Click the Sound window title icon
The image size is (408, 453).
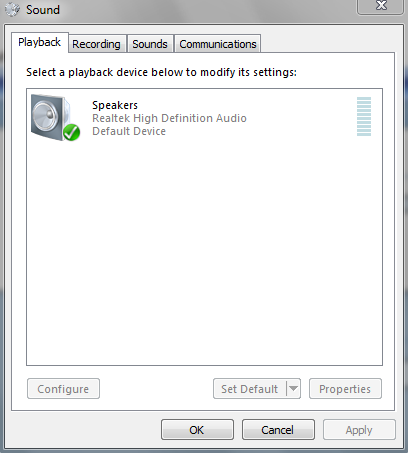(13, 9)
